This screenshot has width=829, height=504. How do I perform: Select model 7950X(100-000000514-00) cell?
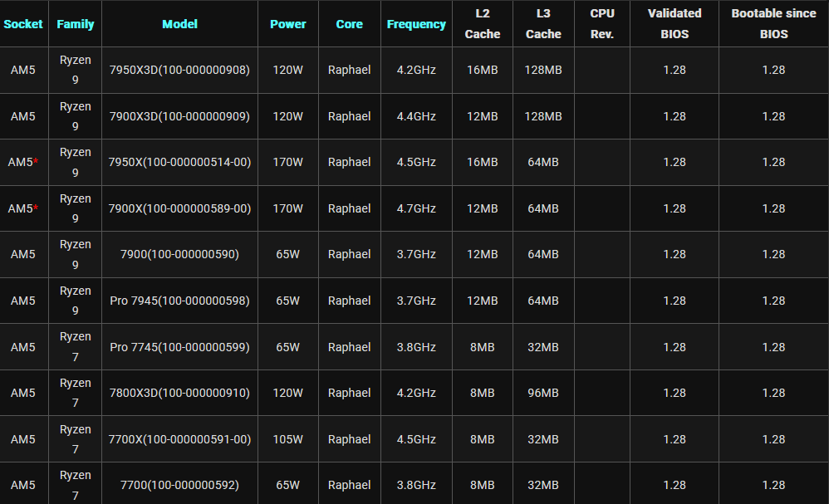[x=179, y=162]
